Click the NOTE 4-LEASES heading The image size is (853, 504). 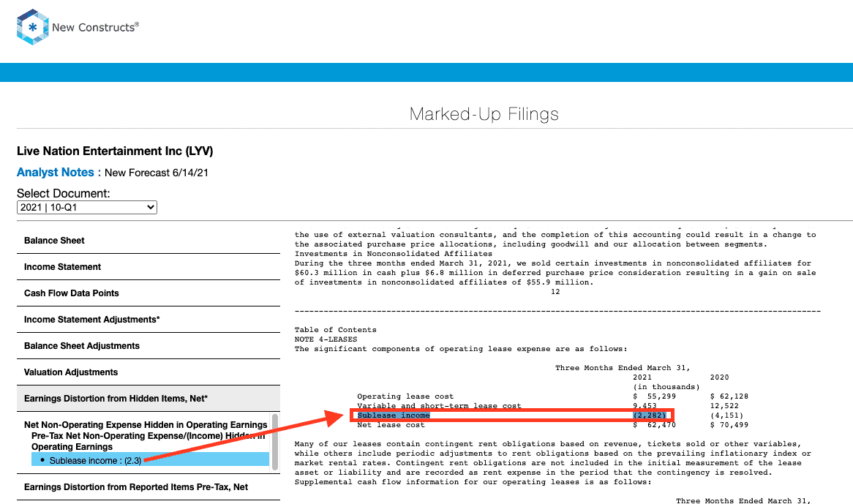[326, 339]
